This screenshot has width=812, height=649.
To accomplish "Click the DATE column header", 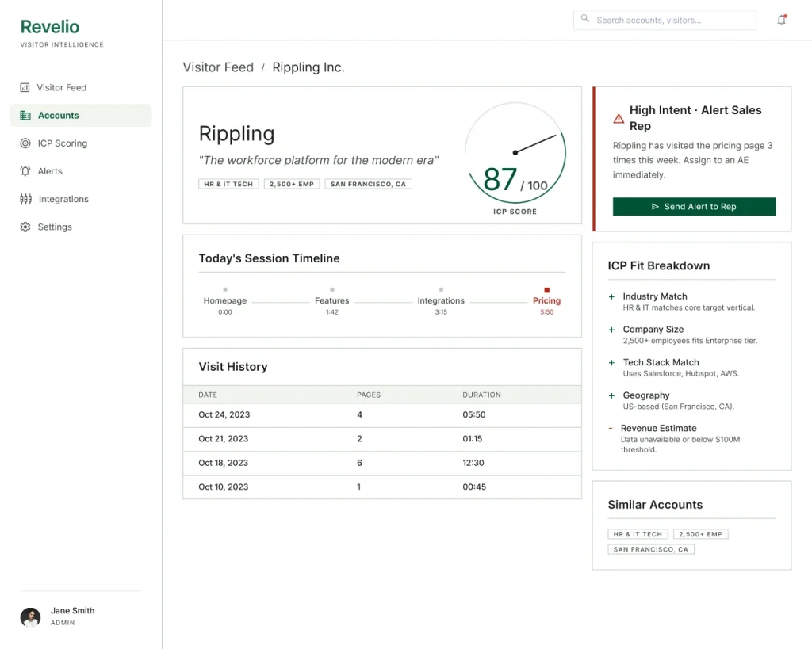I will 208,395.
